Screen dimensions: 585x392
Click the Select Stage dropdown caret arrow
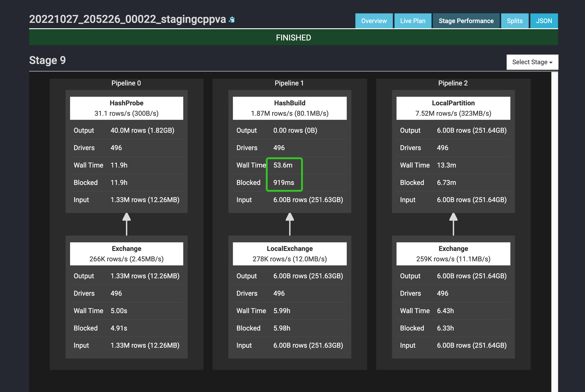click(x=552, y=62)
